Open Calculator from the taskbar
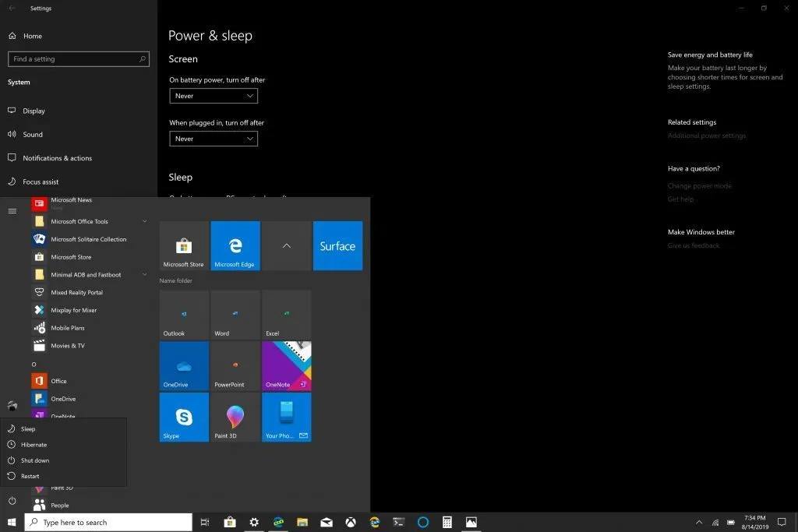Image resolution: width=798 pixels, height=532 pixels. (447, 523)
